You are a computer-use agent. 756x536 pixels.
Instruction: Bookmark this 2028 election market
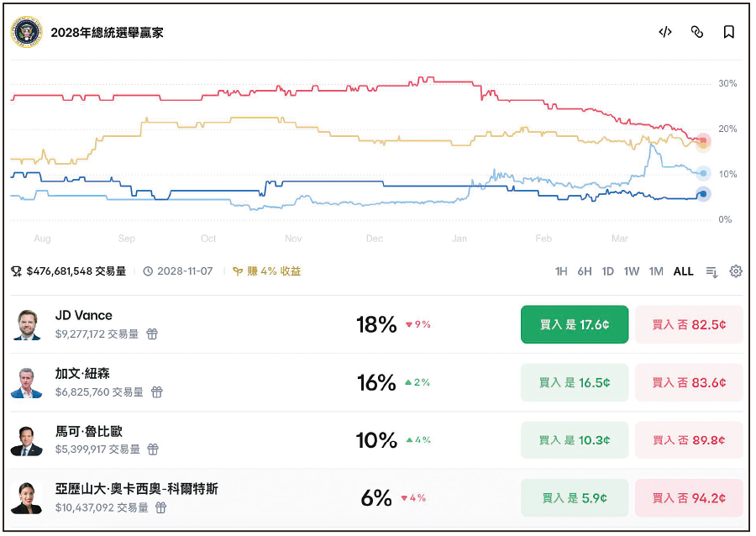(729, 32)
